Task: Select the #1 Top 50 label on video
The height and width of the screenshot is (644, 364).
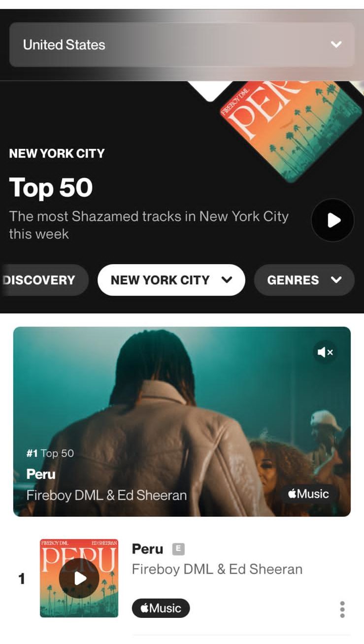Action: [x=50, y=453]
